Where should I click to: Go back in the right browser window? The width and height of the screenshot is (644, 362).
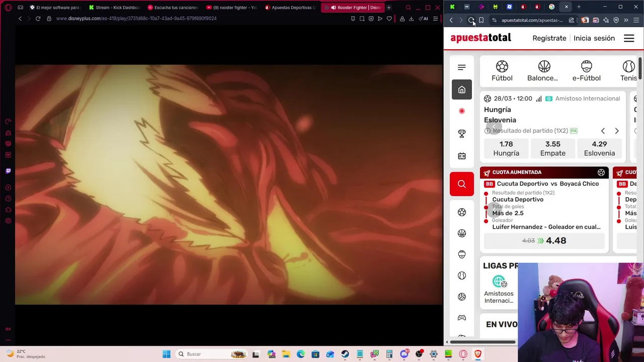(451, 20)
